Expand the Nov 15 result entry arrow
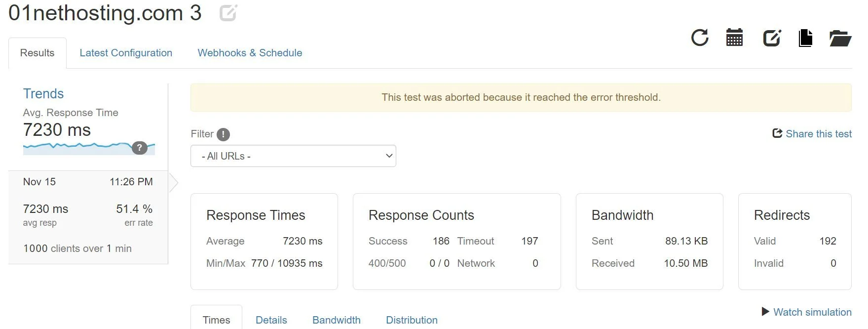The height and width of the screenshot is (329, 868). pyautogui.click(x=173, y=182)
